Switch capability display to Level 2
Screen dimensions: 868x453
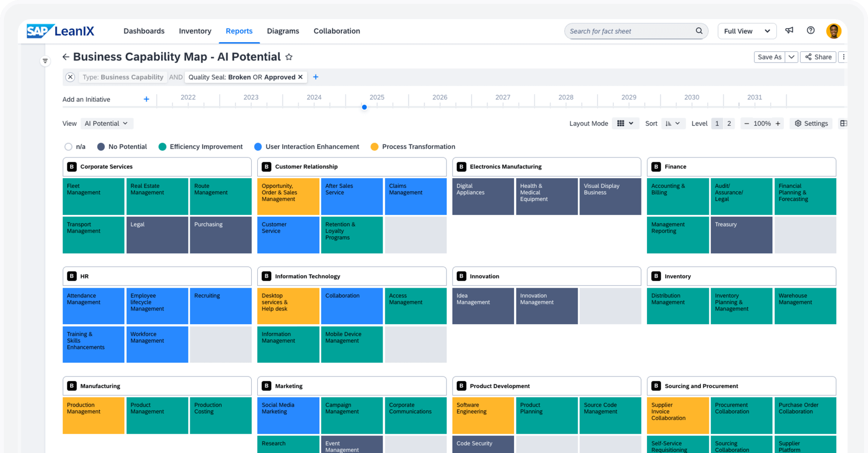pyautogui.click(x=729, y=123)
